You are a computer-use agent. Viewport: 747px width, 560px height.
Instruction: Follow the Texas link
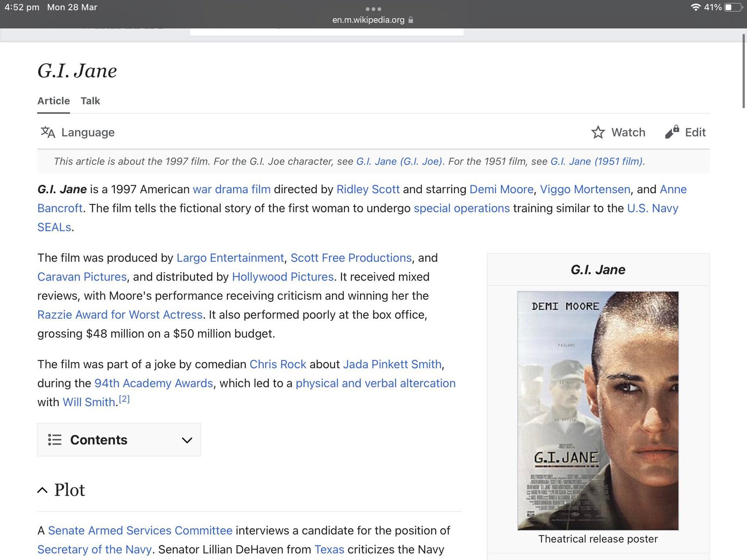coord(329,550)
